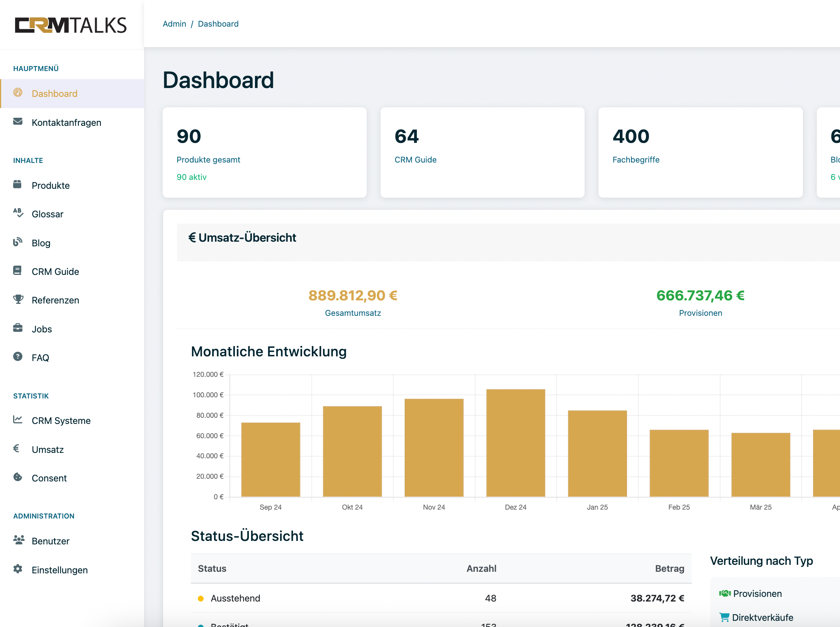Click the Umsatz euro icon in sidebar
The height and width of the screenshot is (627, 840).
[16, 448]
